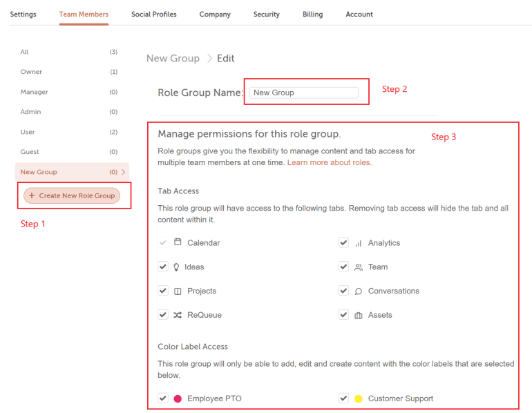Click Create New Role Group button
532x413 pixels.
coord(72,195)
